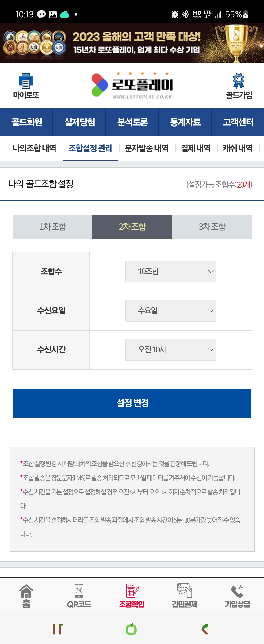Open the QR코드 scanner icon

[x=79, y=591]
